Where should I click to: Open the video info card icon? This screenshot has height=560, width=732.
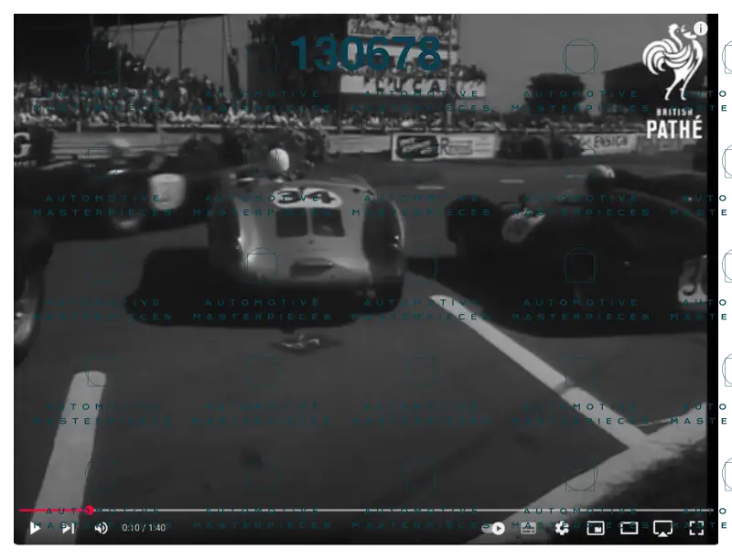700,28
